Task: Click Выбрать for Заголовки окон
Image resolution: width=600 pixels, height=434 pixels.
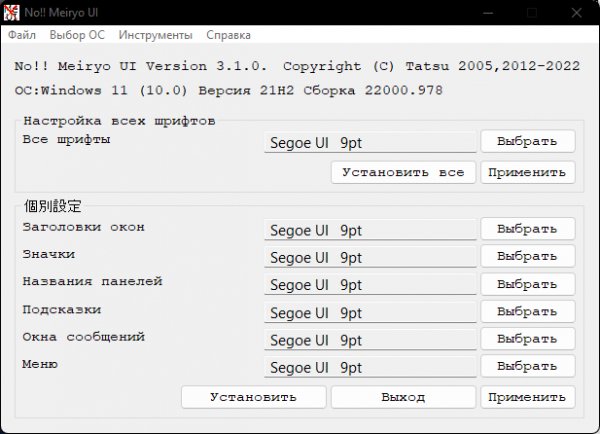Action: (528, 229)
